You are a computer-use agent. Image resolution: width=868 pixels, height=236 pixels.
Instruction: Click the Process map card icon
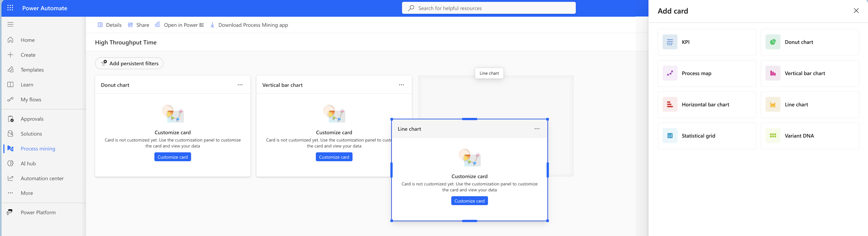[x=670, y=73]
